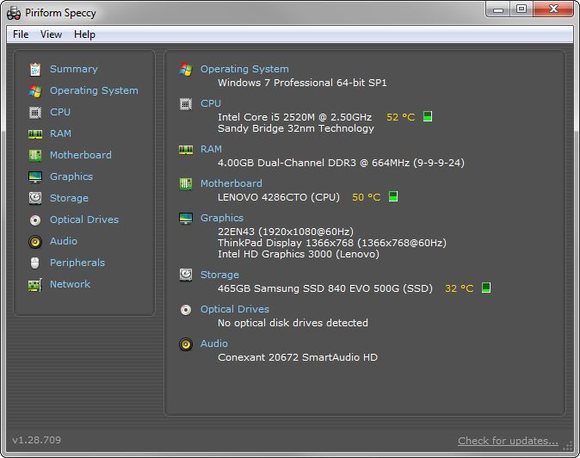The image size is (580, 458).
Task: Click the Storage heading link in main panel
Action: (220, 275)
